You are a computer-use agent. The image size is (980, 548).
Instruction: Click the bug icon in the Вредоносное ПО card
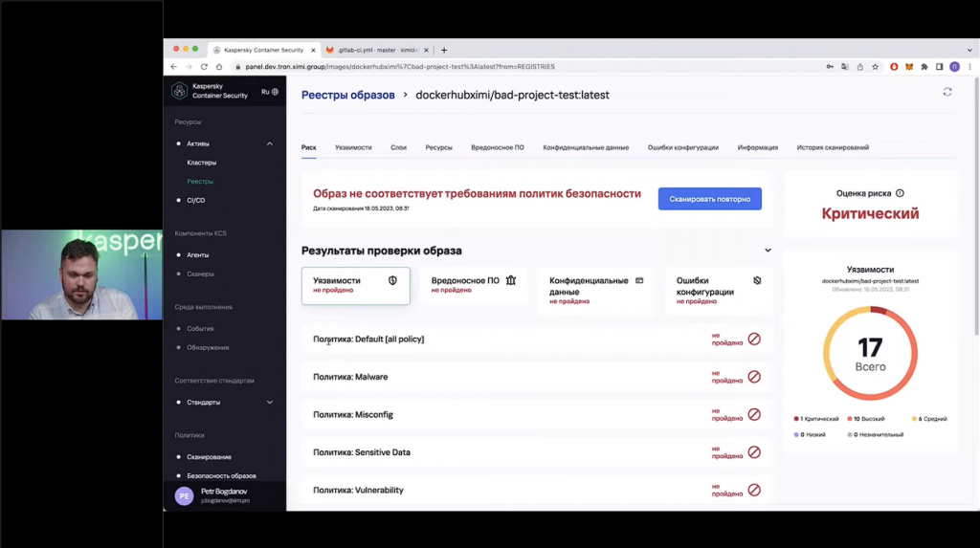(511, 280)
